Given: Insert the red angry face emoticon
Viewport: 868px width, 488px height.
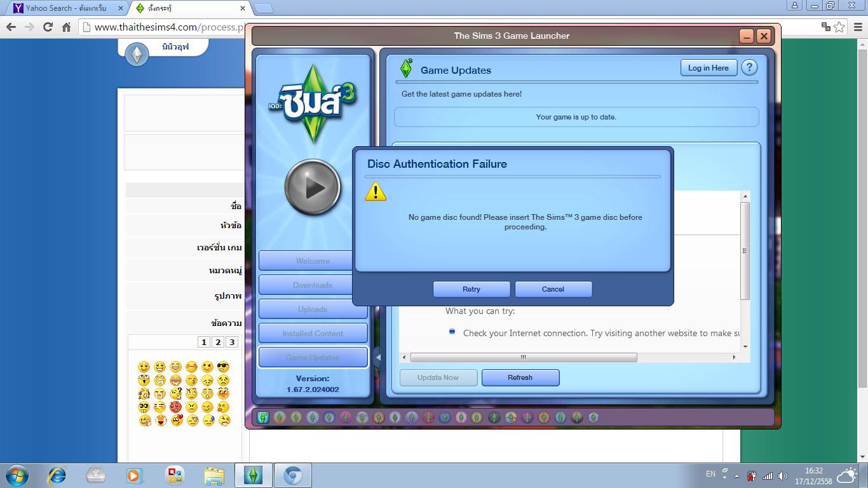Looking at the screenshot, I should tap(175, 407).
